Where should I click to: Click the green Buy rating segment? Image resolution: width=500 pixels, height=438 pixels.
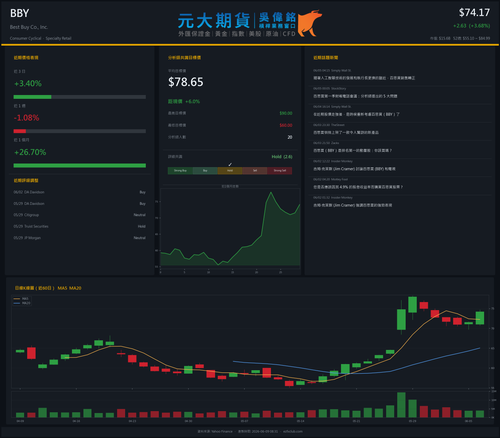pyautogui.click(x=205, y=171)
